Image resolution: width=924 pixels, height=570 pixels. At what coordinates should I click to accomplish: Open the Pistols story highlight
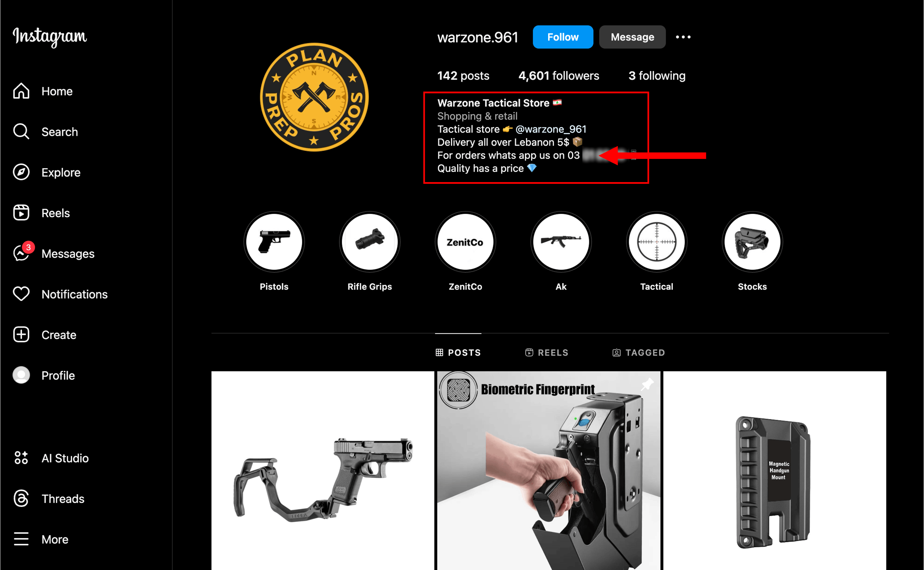[274, 242]
